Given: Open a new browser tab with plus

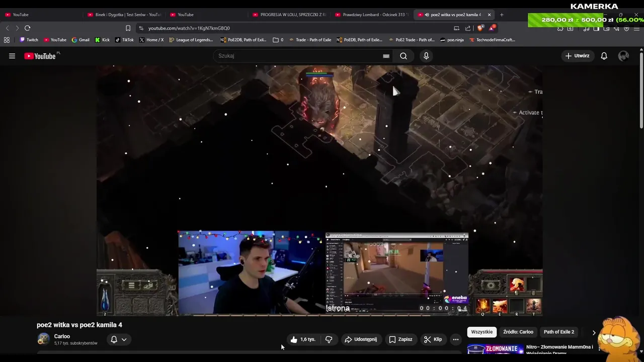Looking at the screenshot, I should 502,15.
